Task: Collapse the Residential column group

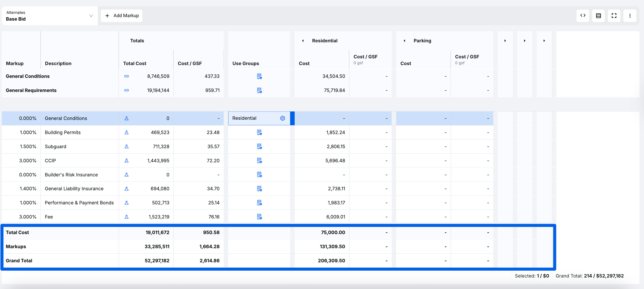Action: [x=303, y=41]
